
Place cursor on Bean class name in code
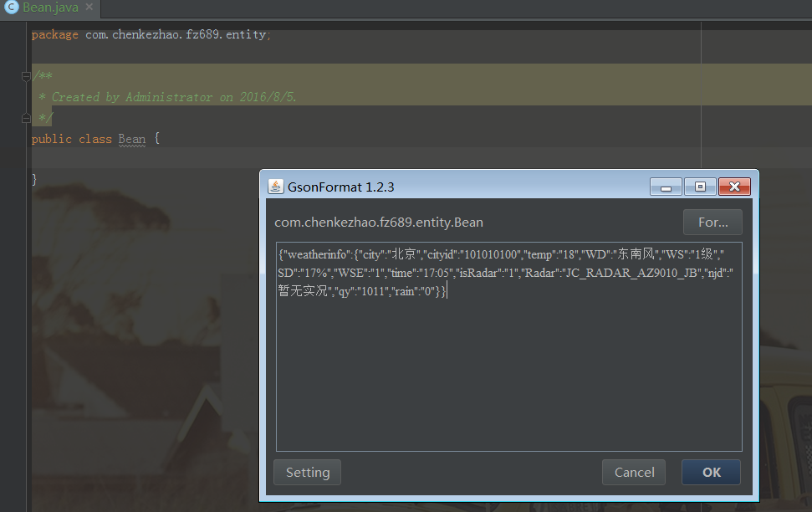[132, 139]
